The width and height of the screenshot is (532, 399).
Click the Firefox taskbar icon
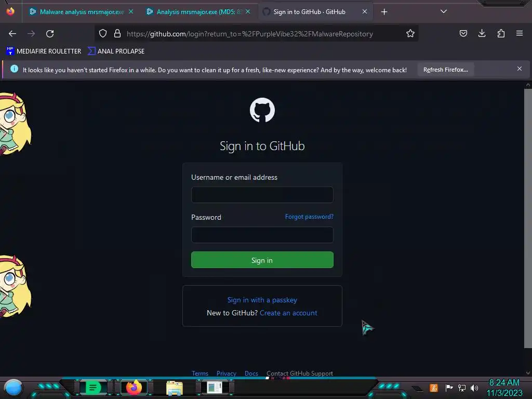click(x=134, y=387)
